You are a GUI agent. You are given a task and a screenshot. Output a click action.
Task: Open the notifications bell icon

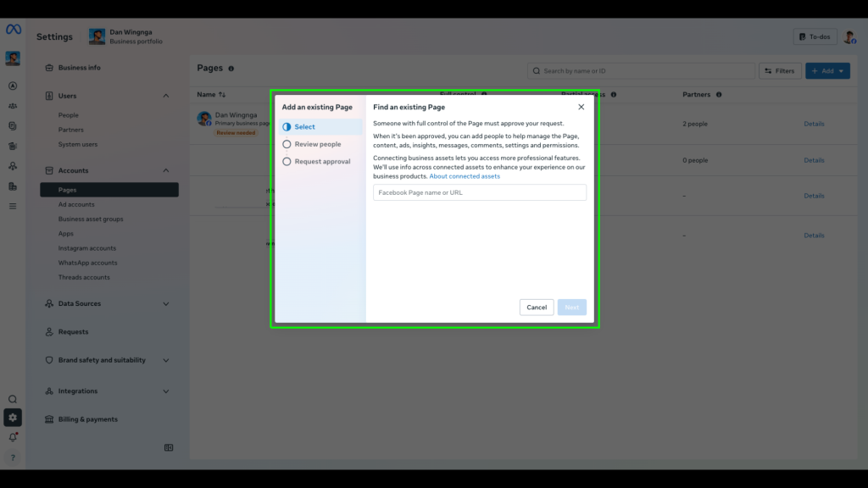tap(13, 437)
